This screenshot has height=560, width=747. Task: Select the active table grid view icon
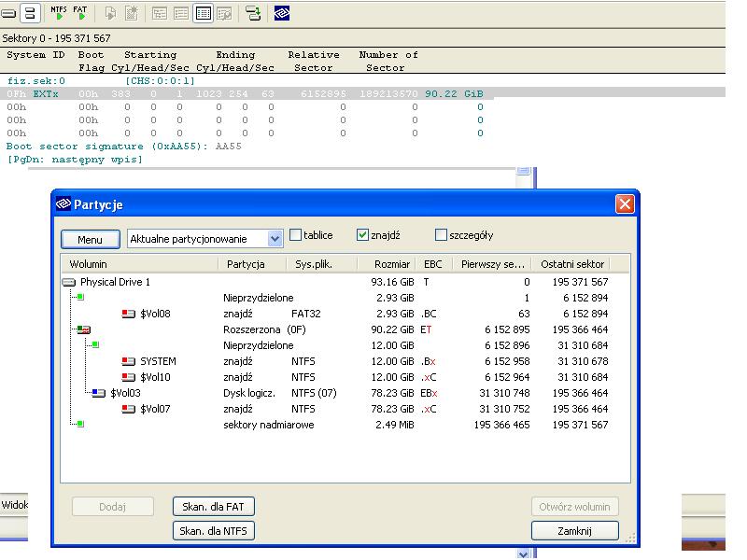(204, 13)
